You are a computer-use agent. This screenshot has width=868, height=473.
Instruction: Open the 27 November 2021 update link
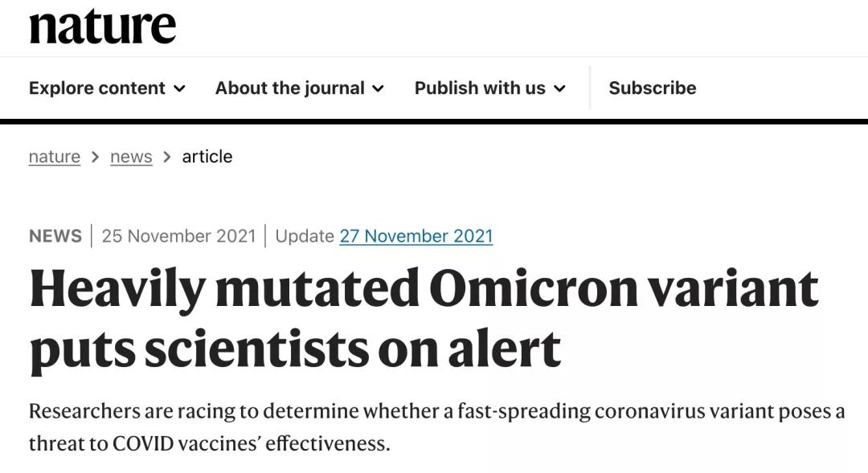[x=416, y=235]
